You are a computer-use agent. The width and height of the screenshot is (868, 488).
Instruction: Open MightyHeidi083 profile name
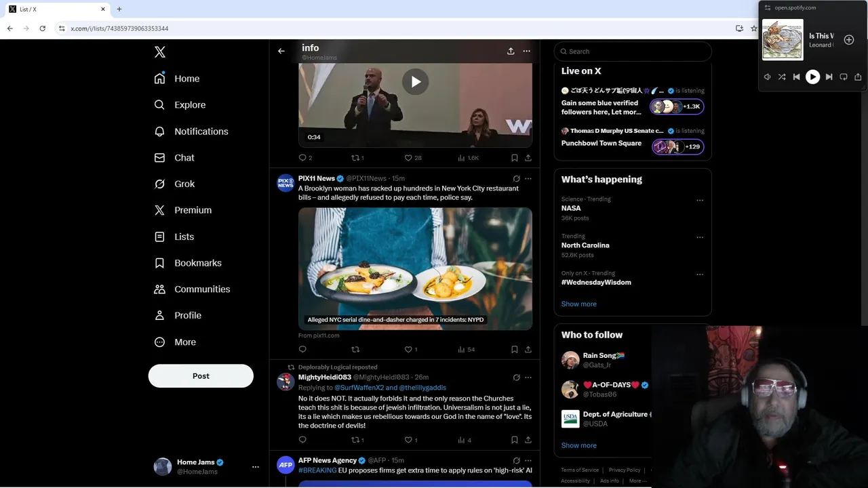coord(325,378)
